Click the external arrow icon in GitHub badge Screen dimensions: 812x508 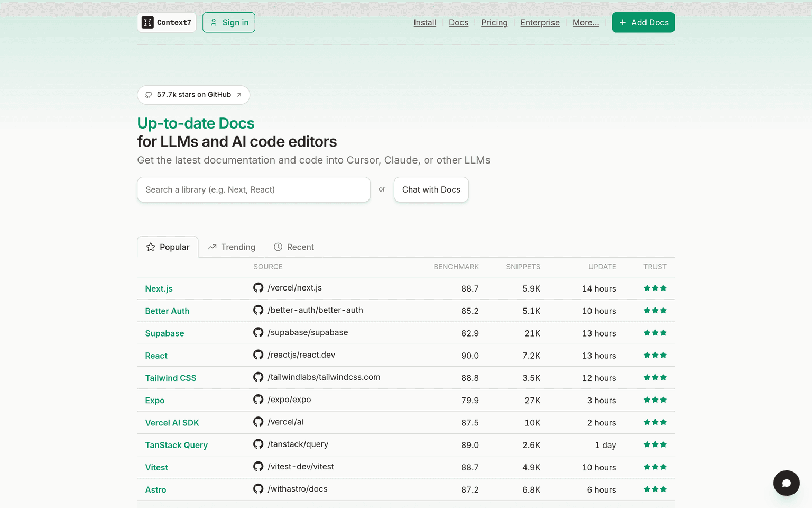pyautogui.click(x=239, y=95)
